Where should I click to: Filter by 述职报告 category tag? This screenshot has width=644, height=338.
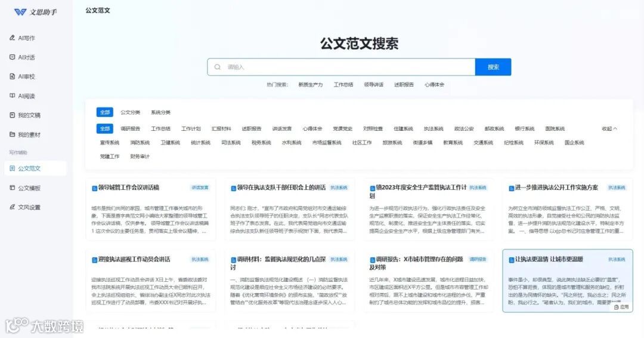tap(252, 129)
